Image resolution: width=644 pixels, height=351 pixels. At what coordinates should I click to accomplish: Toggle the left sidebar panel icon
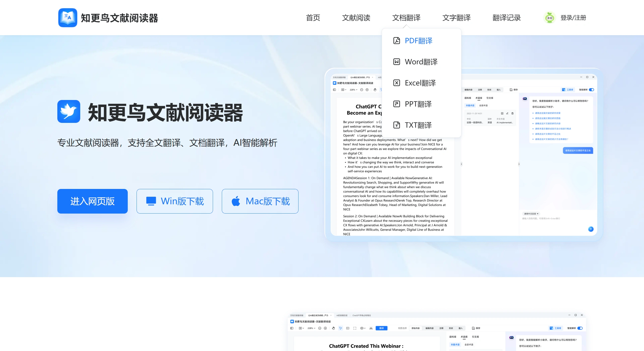point(291,328)
